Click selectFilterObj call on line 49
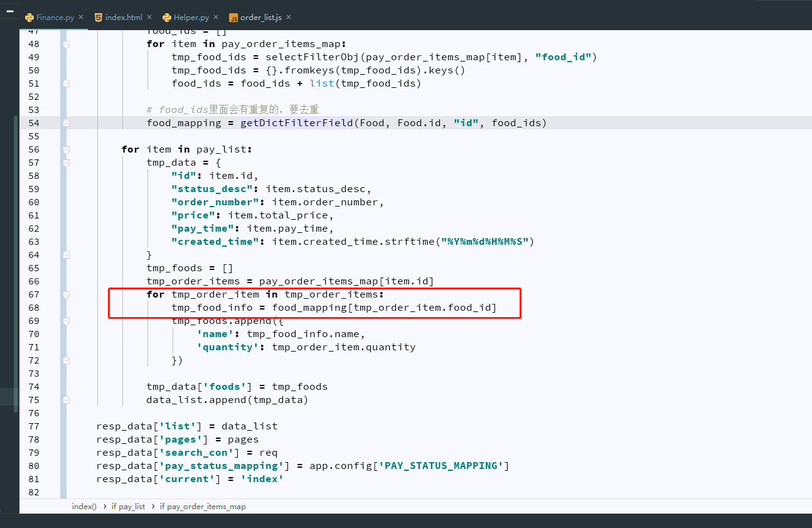This screenshot has height=528, width=812. click(313, 57)
